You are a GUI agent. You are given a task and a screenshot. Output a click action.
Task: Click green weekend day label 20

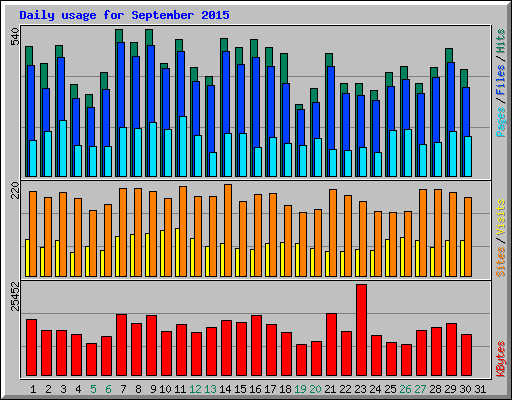tap(315, 389)
